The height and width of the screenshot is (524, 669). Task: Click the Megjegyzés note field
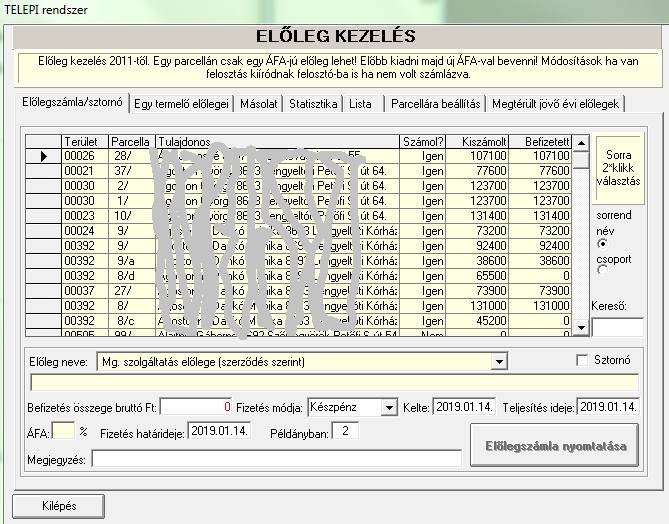276,459
